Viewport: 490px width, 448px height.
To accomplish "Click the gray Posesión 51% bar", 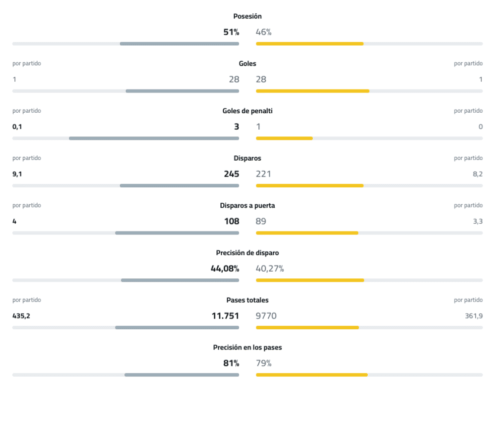I will coord(179,44).
